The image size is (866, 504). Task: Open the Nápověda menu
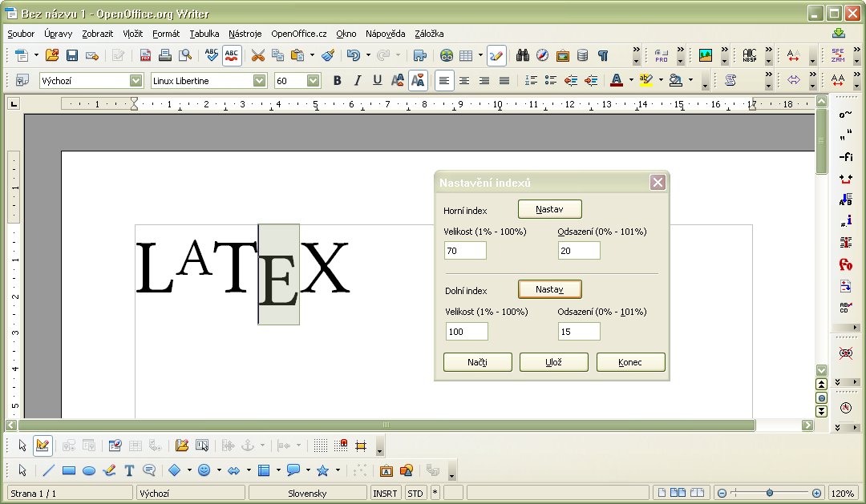coord(386,34)
